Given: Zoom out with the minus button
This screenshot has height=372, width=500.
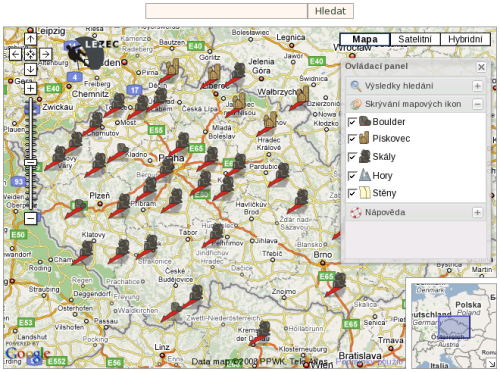Looking at the screenshot, I should (30, 219).
